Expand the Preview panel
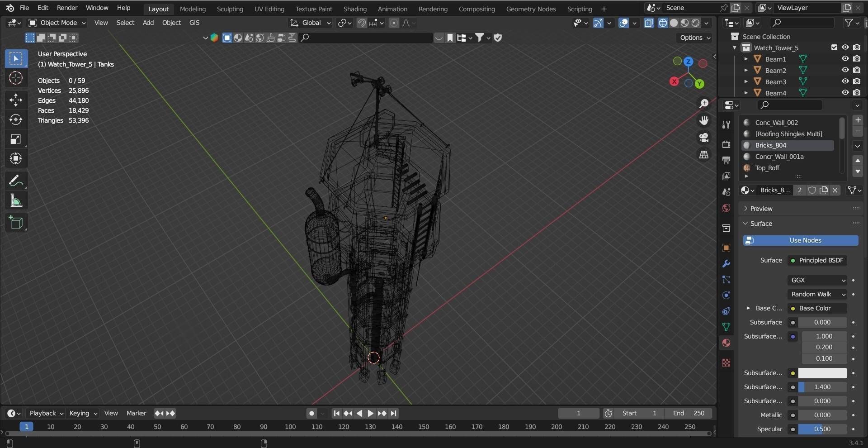The width and height of the screenshot is (868, 448). pos(761,209)
